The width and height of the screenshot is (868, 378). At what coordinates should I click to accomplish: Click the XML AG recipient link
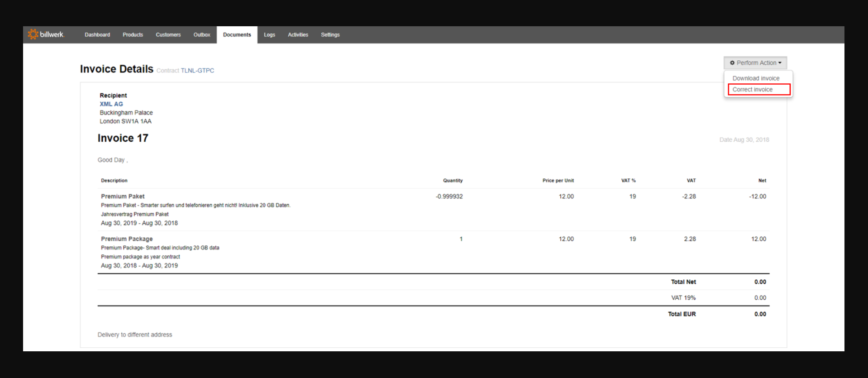point(111,104)
